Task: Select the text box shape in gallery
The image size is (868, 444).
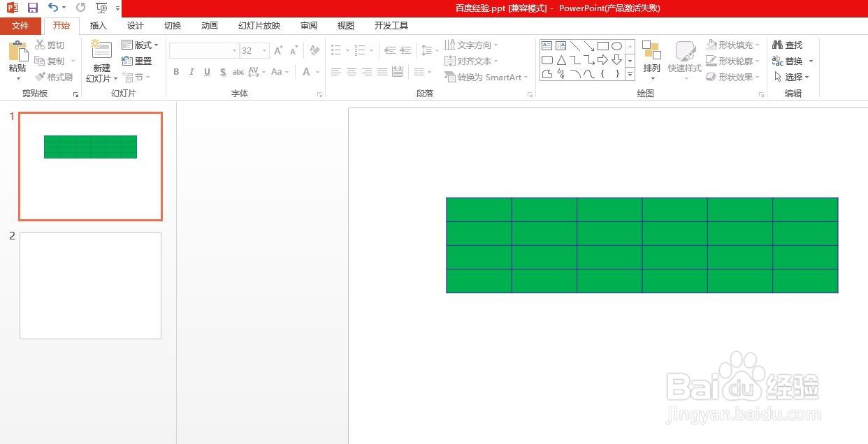Action: point(547,46)
